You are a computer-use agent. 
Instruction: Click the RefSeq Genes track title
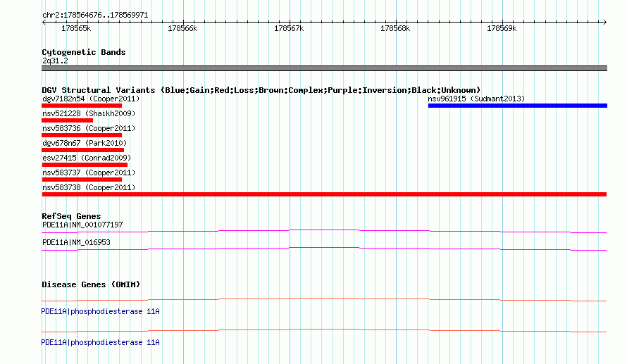pos(71,216)
